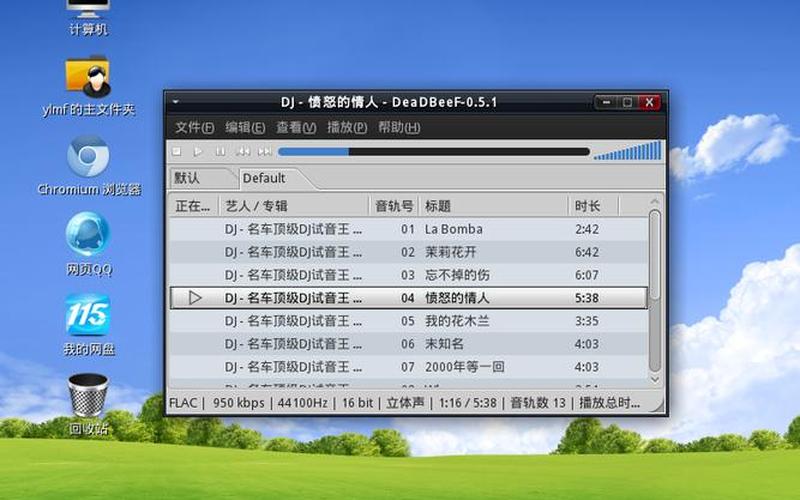Maximize the DeaDBeeF window
The height and width of the screenshot is (500, 800).
pos(627,103)
